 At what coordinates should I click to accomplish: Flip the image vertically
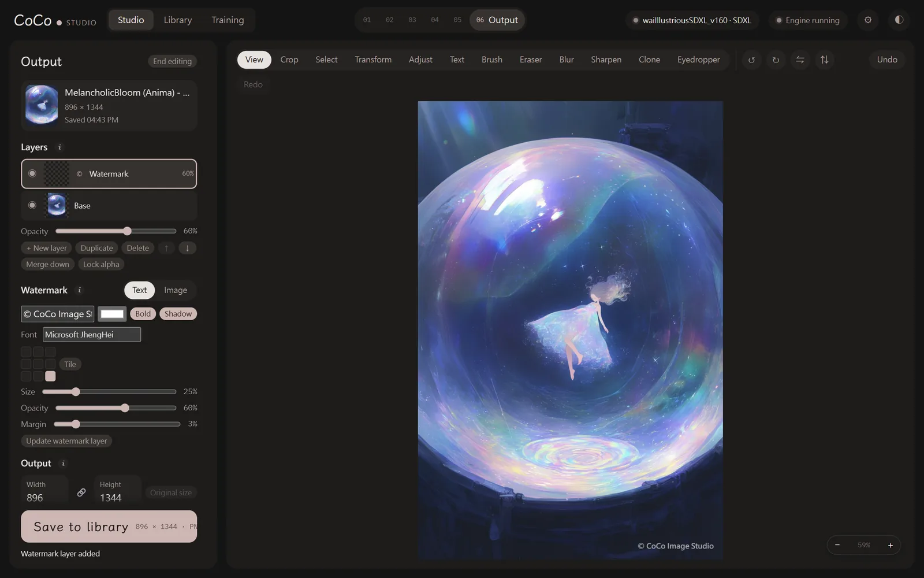(x=824, y=60)
